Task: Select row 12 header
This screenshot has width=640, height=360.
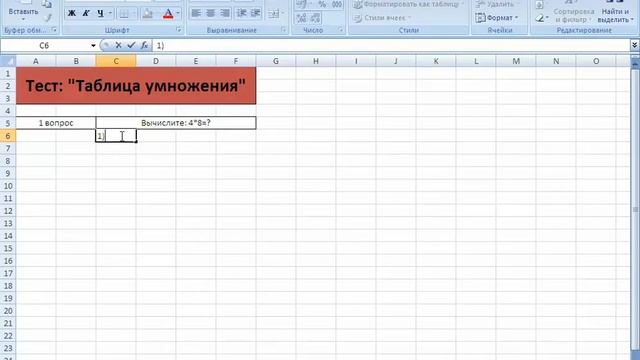Action: point(8,211)
